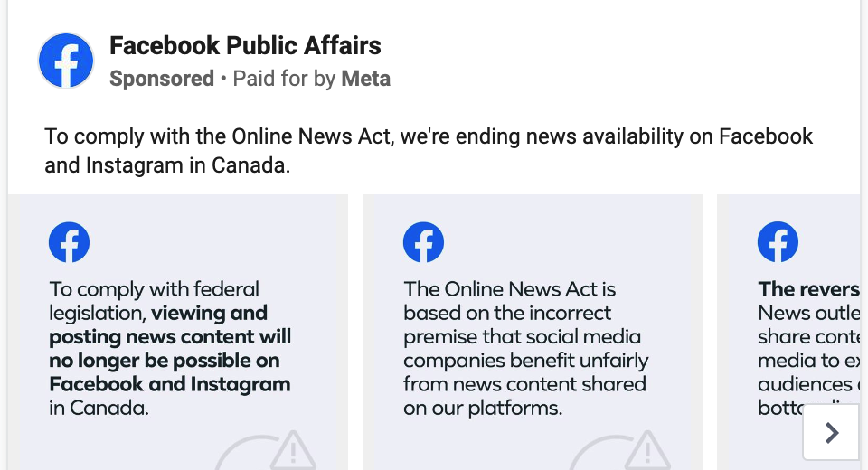Click the Sponsored label
868x470 pixels.
(x=162, y=79)
